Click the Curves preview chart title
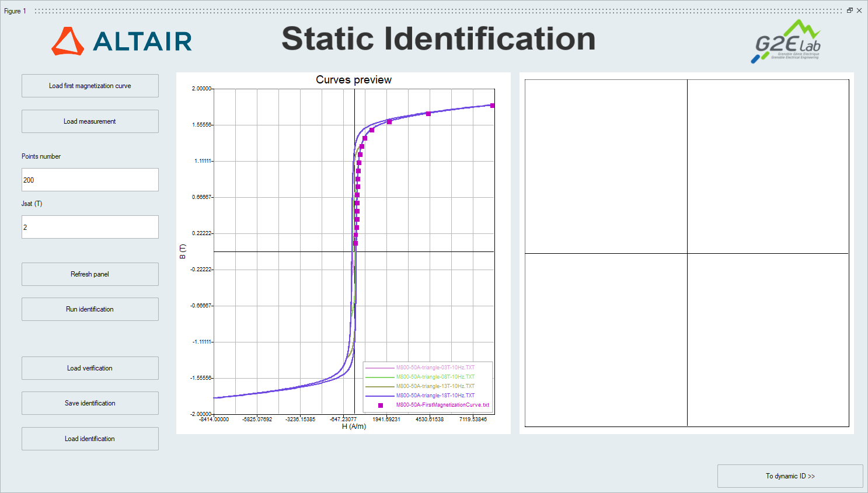868x493 pixels. [354, 80]
